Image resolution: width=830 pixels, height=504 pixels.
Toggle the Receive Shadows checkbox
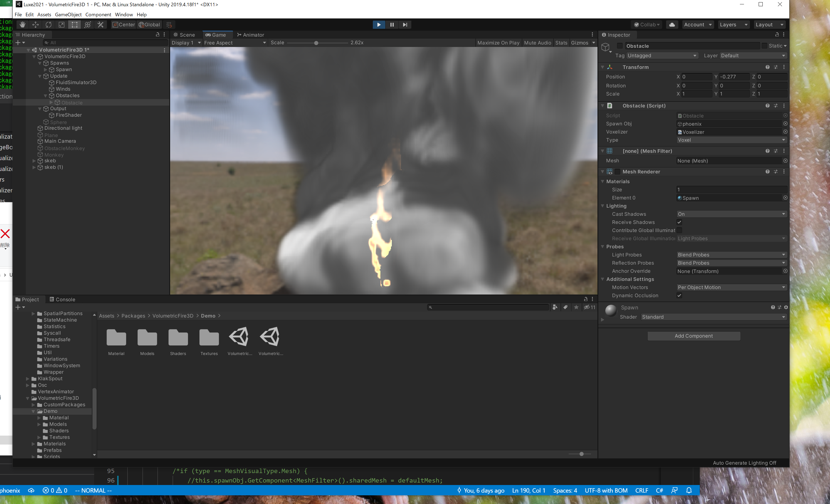pos(679,222)
